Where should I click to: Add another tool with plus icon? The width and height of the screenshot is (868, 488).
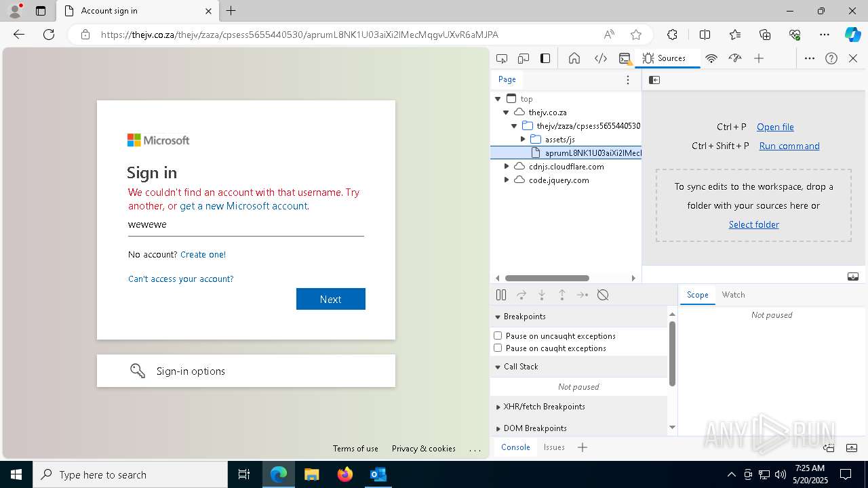coord(759,58)
